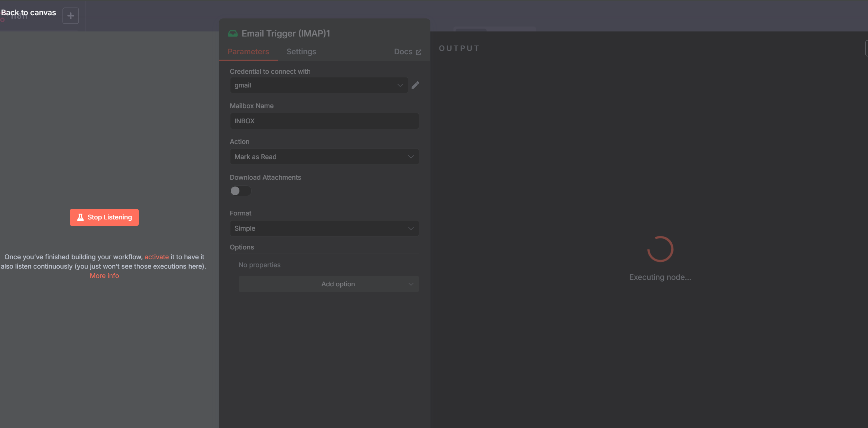868x428 pixels.
Task: Edit the gmail credential with pencil icon
Action: (415, 85)
